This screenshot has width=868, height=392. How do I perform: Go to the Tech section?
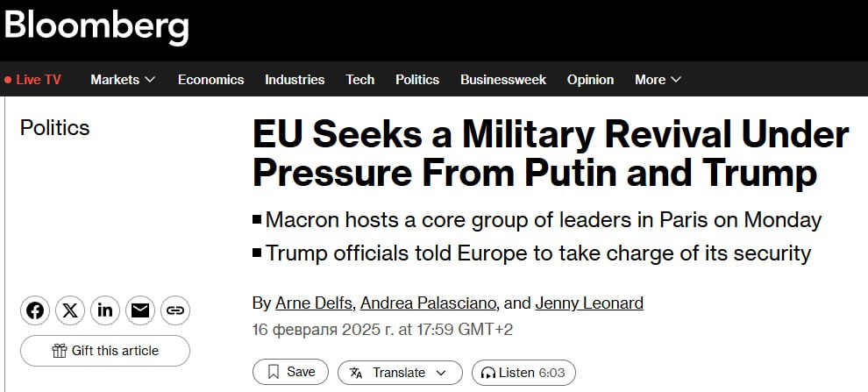click(x=359, y=80)
